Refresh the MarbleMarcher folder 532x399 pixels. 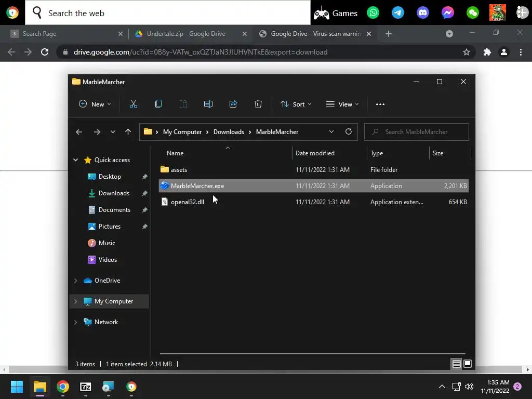349,131
